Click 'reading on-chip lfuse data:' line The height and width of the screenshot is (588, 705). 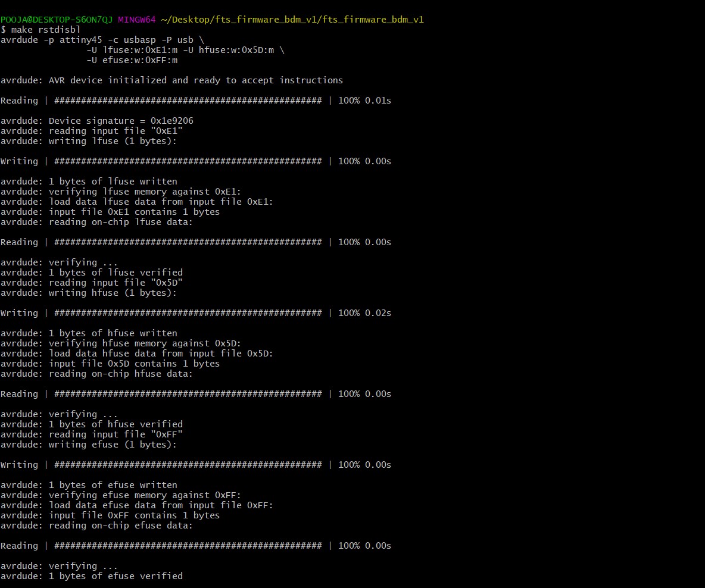pyautogui.click(x=96, y=222)
